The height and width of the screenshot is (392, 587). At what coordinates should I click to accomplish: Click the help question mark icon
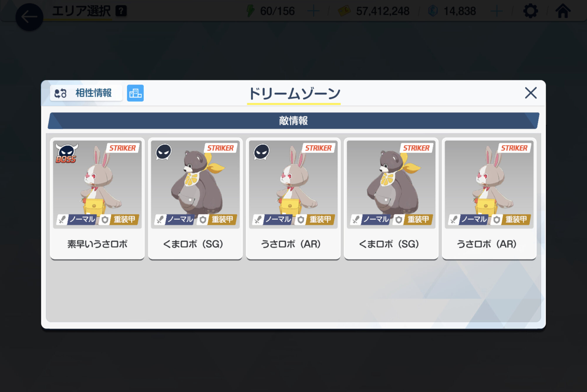121,11
